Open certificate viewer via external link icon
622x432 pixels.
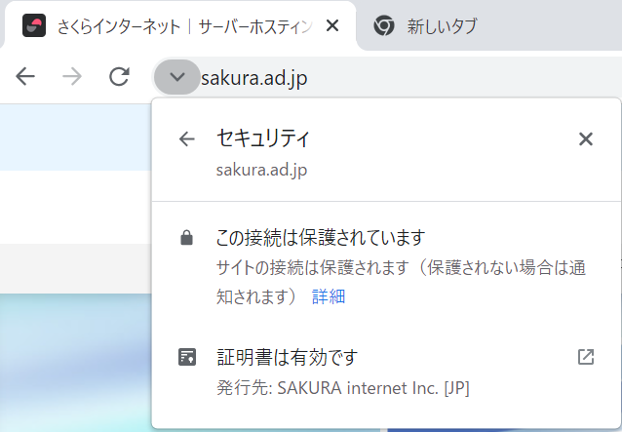[586, 357]
